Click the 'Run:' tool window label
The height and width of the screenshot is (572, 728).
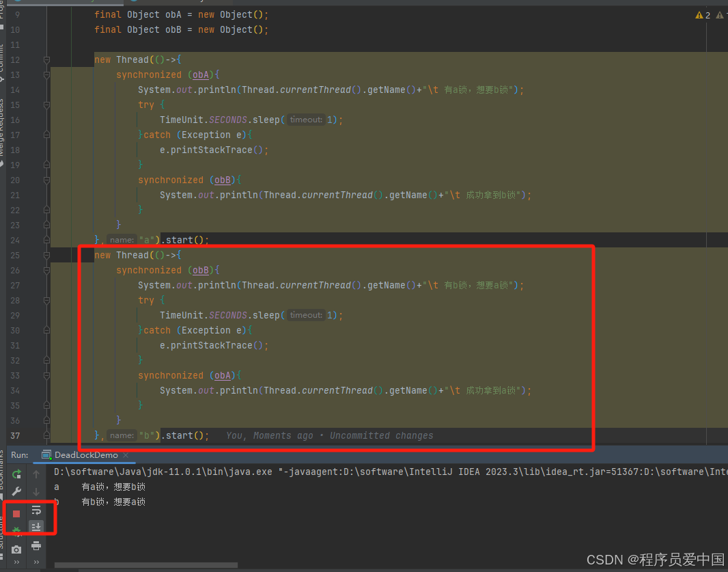coord(20,455)
